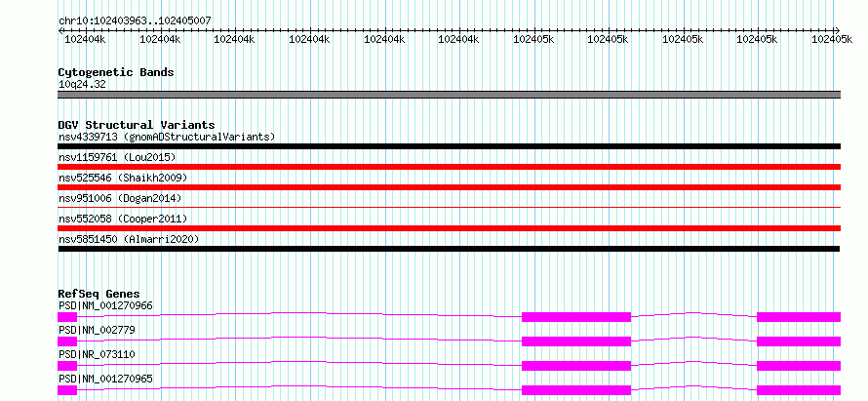Screen dimensions: 868x401
Task: Click the nsv552058 (Cooper2011) label
Action: click(123, 219)
